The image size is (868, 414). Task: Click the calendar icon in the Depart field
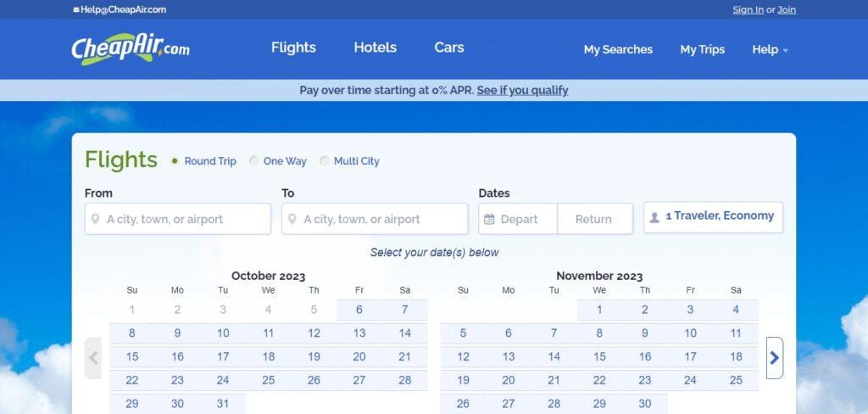coord(489,219)
